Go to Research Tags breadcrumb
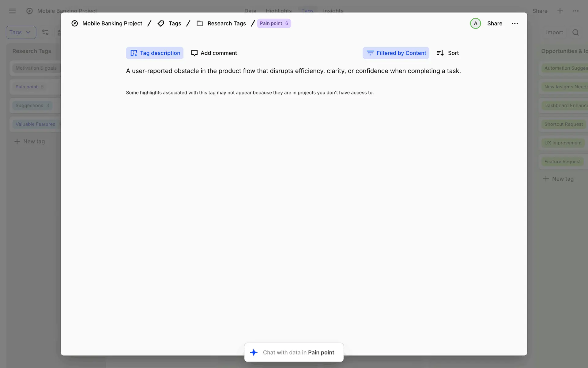The height and width of the screenshot is (368, 588). pyautogui.click(x=227, y=23)
